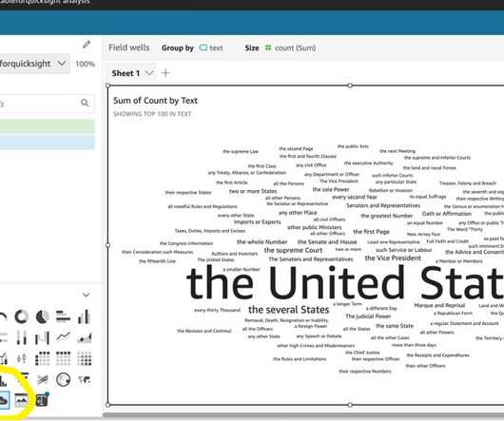Select the filled map visual icon
The width and height of the screenshot is (504, 421).
click(x=85, y=379)
